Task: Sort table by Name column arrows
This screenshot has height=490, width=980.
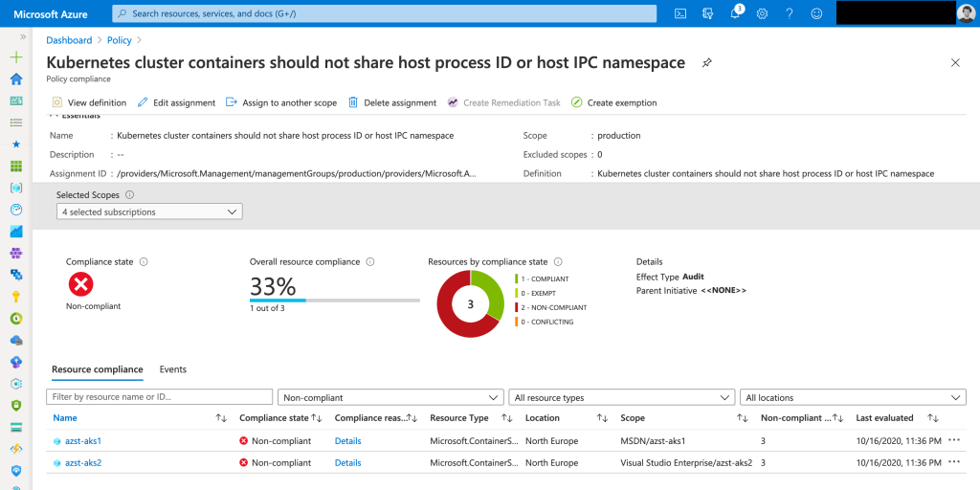Action: click(x=221, y=418)
